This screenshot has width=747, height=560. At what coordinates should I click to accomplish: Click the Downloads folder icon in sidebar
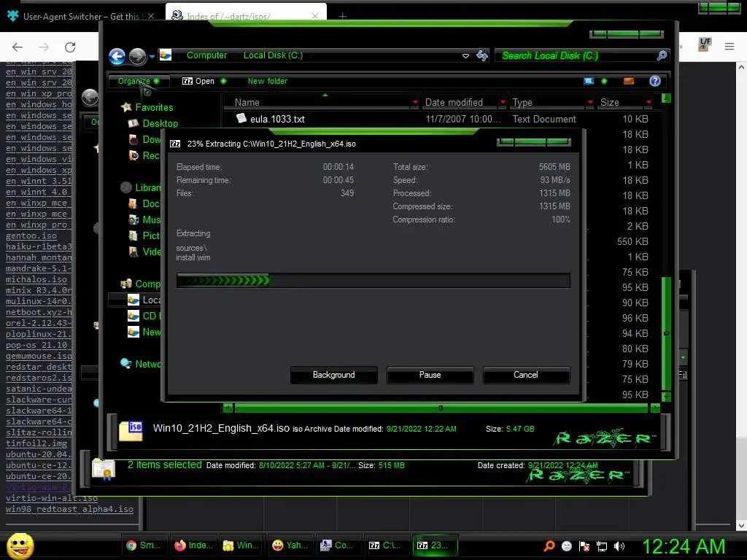click(x=133, y=139)
